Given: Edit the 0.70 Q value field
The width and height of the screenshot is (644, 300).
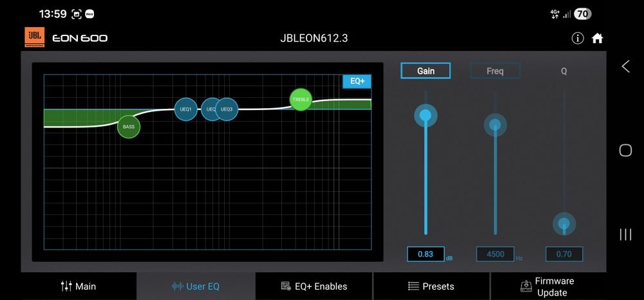Looking at the screenshot, I should 564,254.
